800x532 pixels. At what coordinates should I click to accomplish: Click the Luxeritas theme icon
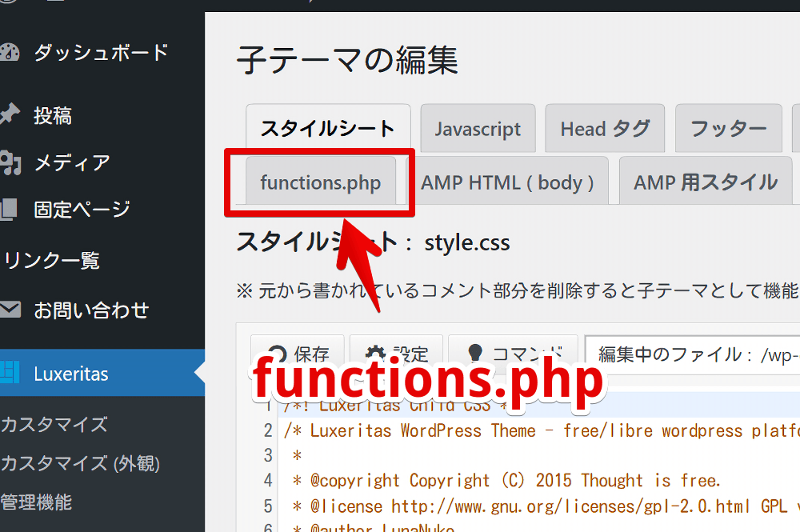tap(9, 372)
